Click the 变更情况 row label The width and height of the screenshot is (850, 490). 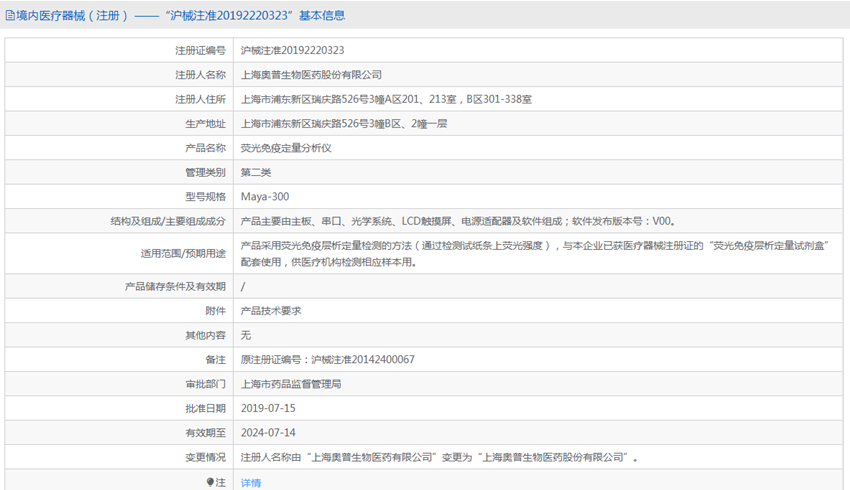205,457
